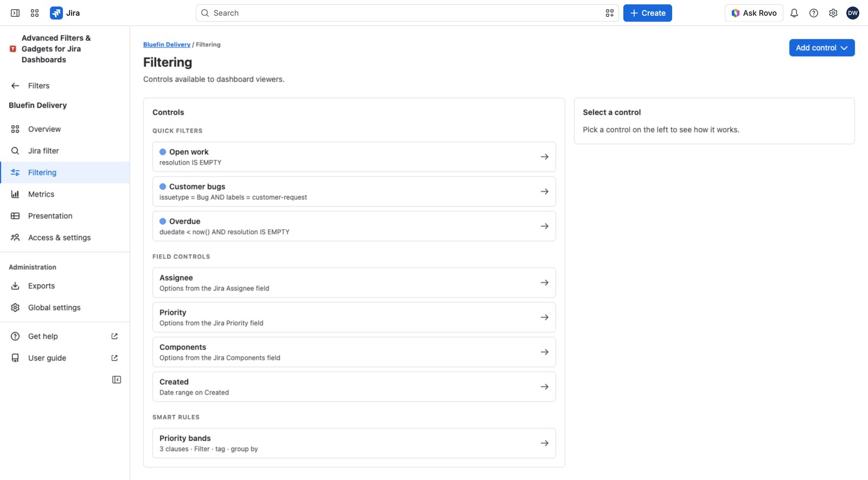
Task: Open Global settings under Administration
Action: (65, 308)
